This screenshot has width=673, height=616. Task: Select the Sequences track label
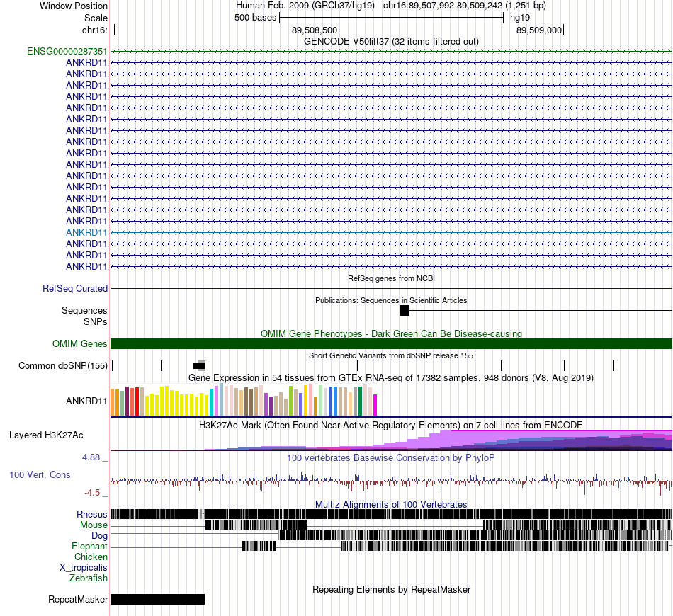pyautogui.click(x=84, y=311)
